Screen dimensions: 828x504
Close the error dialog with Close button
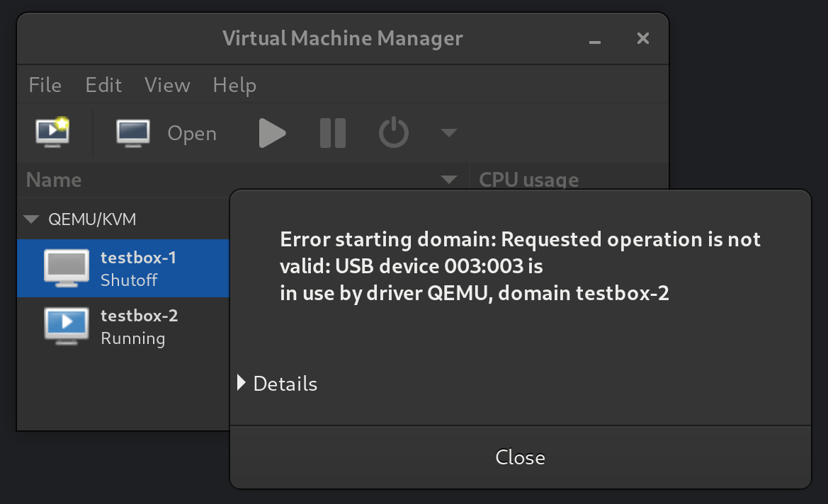[x=520, y=457]
